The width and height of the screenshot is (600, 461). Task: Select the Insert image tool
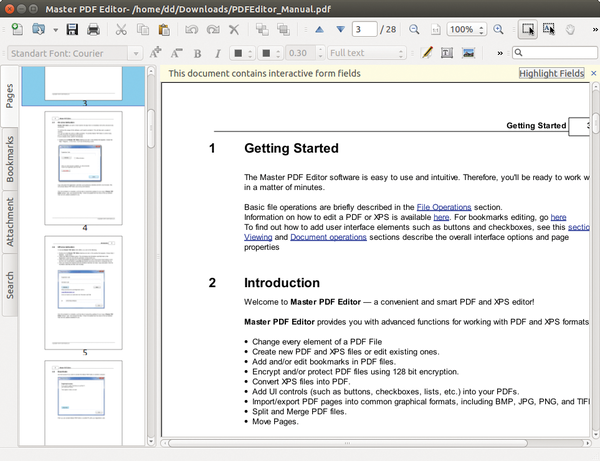[x=468, y=53]
